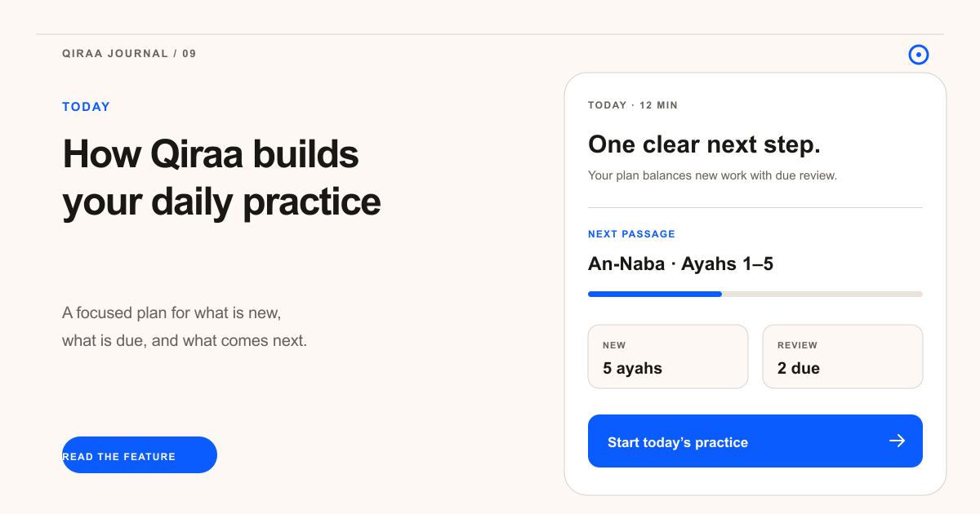This screenshot has width=980, height=514.
Task: Click the An-Naba · Ayahs 1–5 title
Action: tap(680, 264)
